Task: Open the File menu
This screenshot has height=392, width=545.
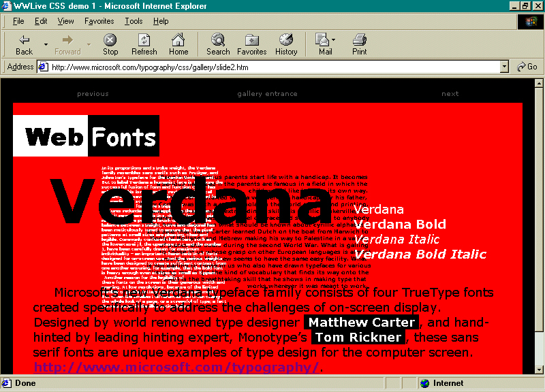Action: [x=18, y=21]
